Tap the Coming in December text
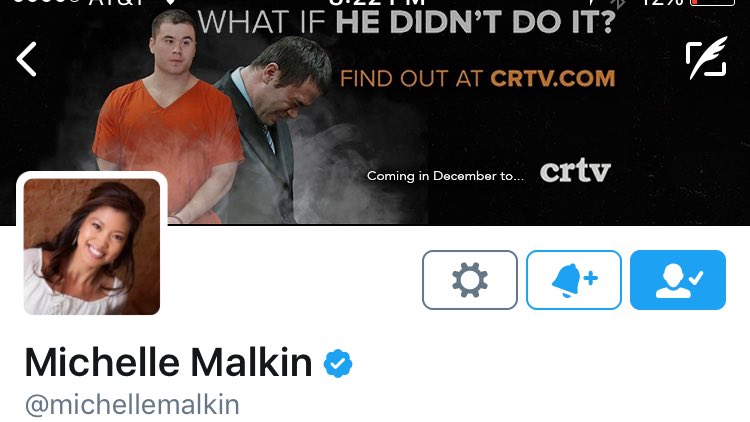 445,176
